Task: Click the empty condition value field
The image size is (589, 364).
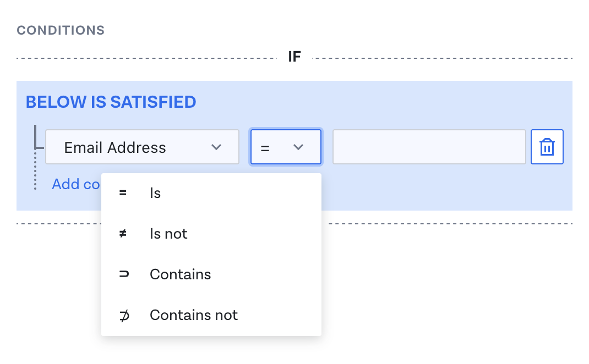Action: (x=429, y=147)
